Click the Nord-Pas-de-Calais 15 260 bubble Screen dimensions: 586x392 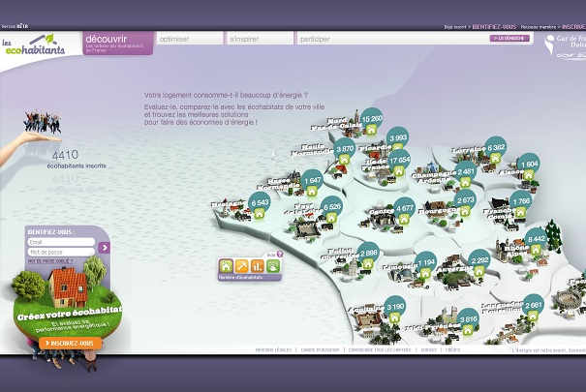(371, 119)
